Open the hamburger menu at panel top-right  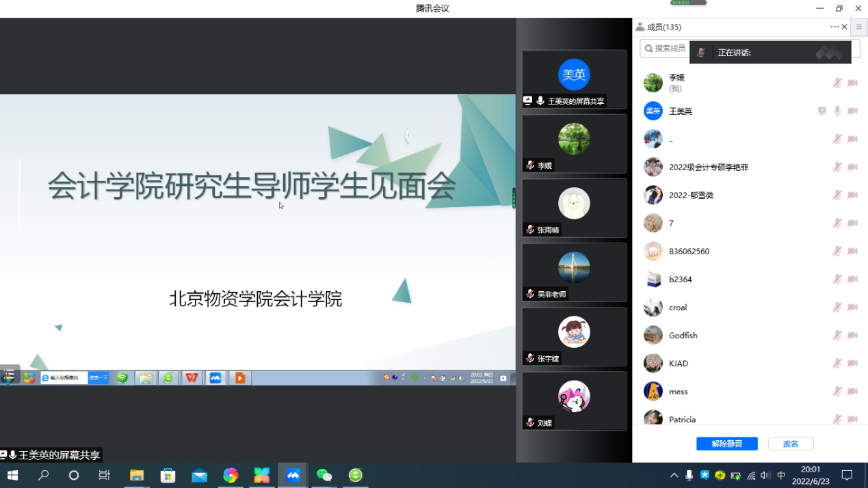[859, 27]
